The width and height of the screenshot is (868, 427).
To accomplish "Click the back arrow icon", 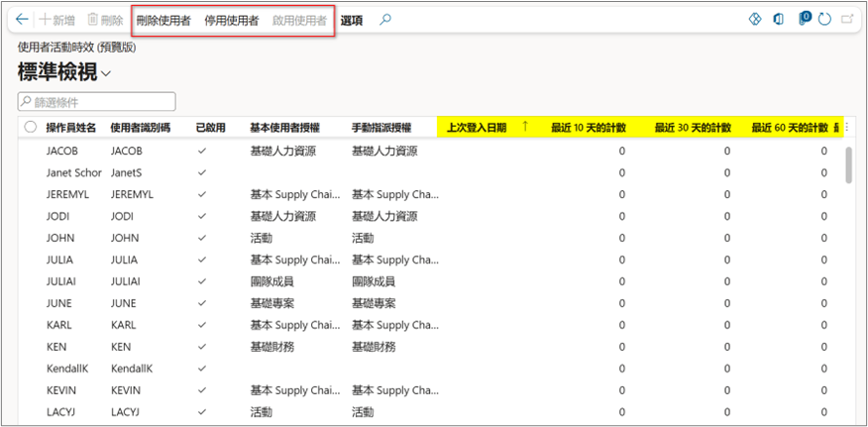I will (22, 20).
